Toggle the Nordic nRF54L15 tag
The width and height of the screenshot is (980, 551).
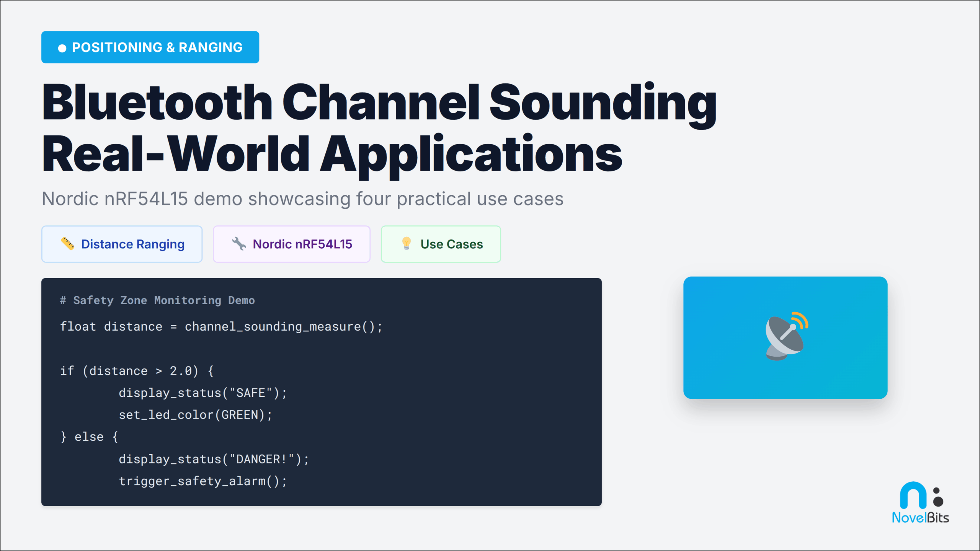pos(291,244)
